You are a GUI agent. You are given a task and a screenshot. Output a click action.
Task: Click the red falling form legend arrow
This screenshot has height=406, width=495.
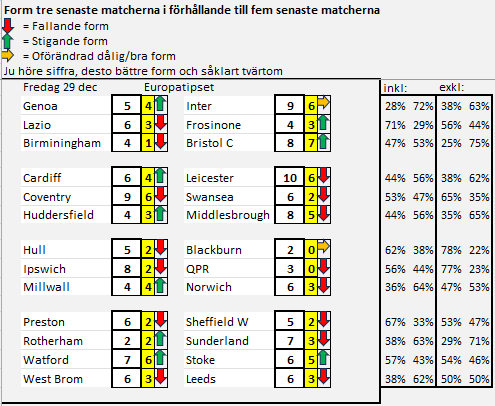tap(8, 26)
